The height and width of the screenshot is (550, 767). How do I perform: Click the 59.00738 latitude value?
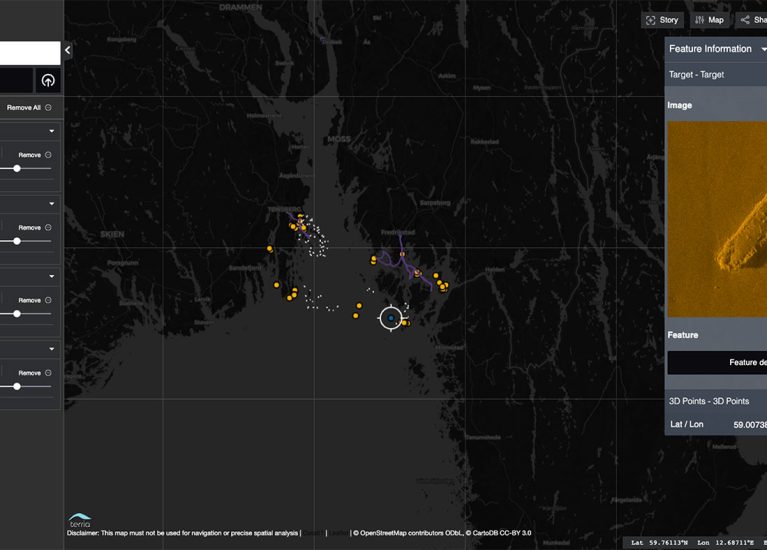pos(750,425)
